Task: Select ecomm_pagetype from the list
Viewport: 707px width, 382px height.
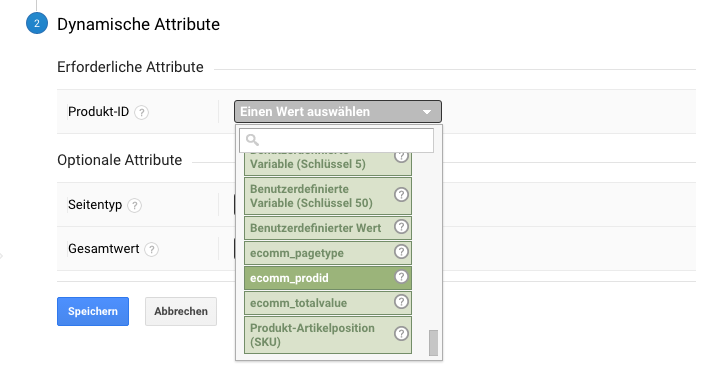Action: (x=328, y=253)
